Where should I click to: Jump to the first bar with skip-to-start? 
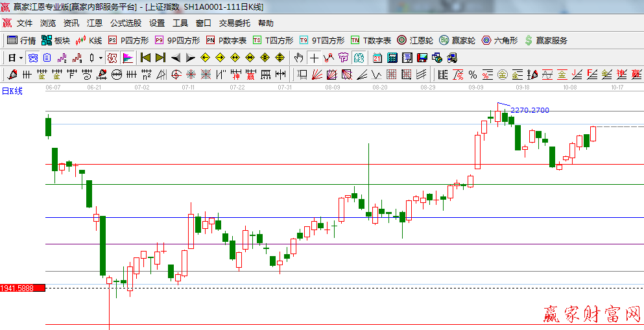pos(145,58)
